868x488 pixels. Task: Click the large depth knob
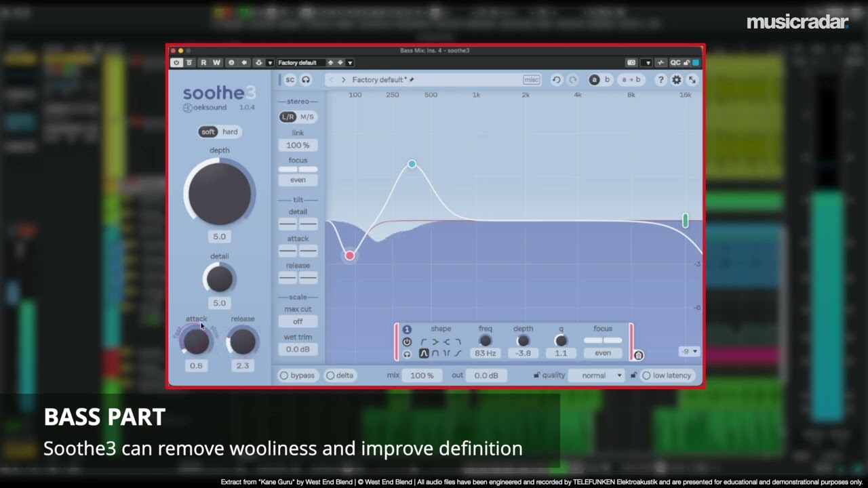click(219, 193)
